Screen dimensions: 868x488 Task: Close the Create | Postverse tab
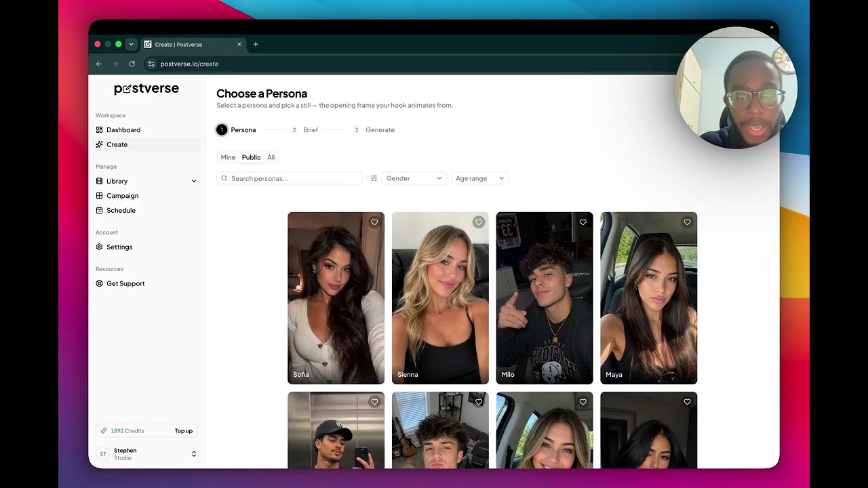[239, 44]
